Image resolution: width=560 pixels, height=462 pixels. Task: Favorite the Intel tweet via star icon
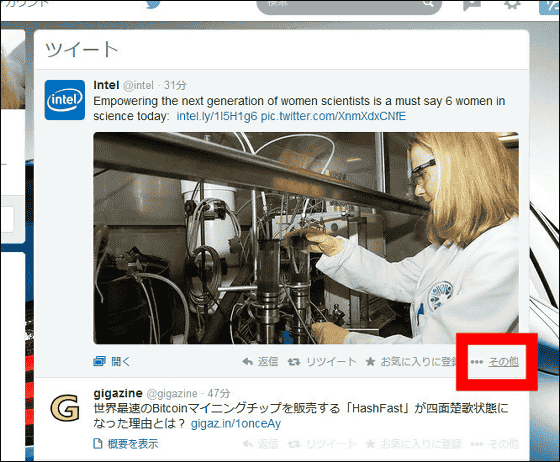[x=370, y=362]
